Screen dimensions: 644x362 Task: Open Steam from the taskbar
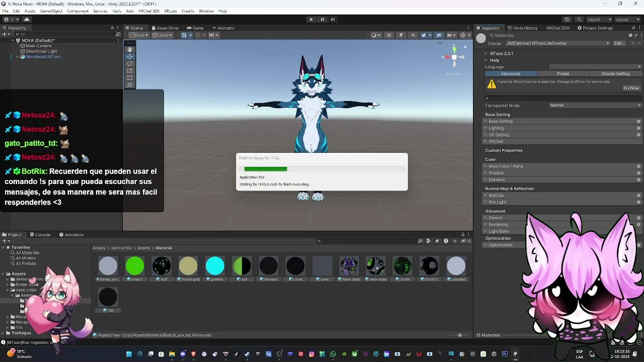point(247,354)
